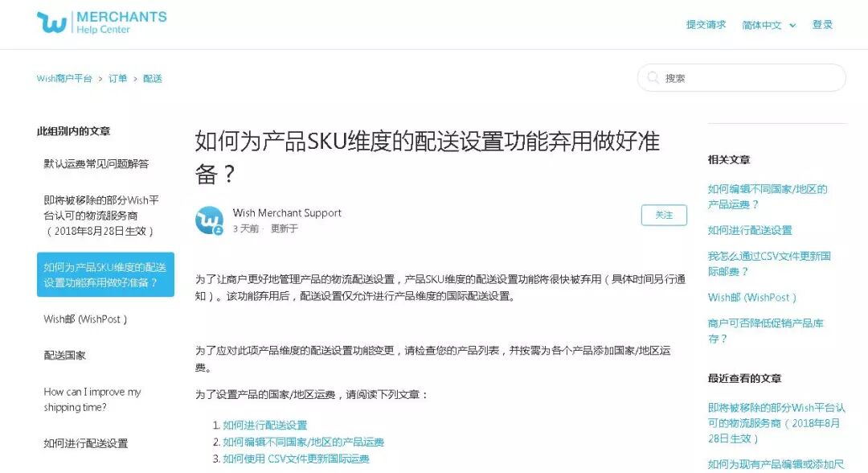The image size is (868, 473).
Task: Click the search magnifier icon
Action: pos(653,77)
